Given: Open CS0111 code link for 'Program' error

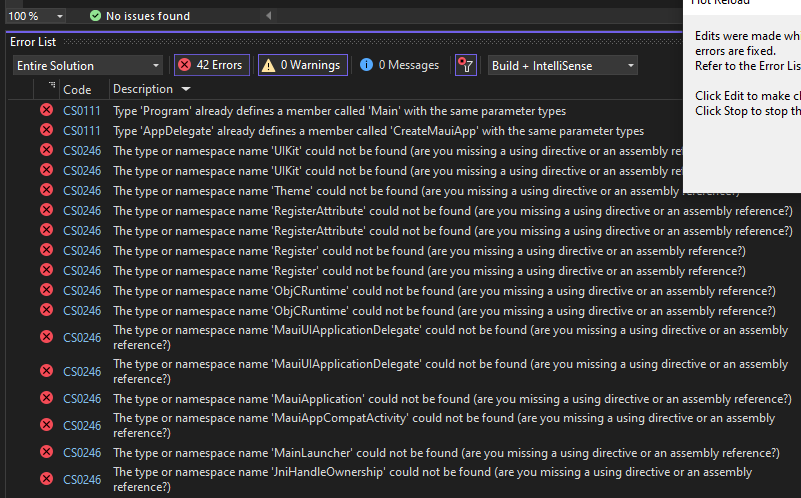Looking at the screenshot, I should (82, 111).
